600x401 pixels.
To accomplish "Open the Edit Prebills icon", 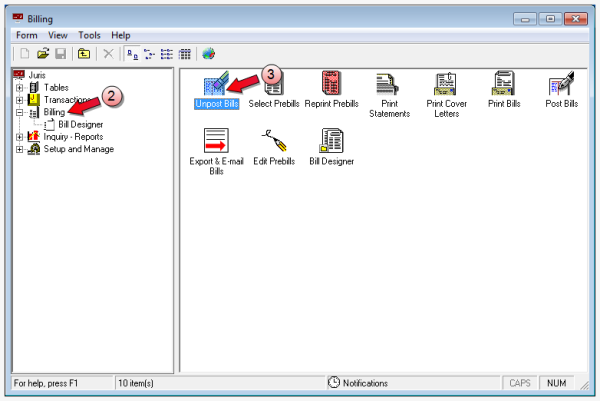I will [x=274, y=140].
